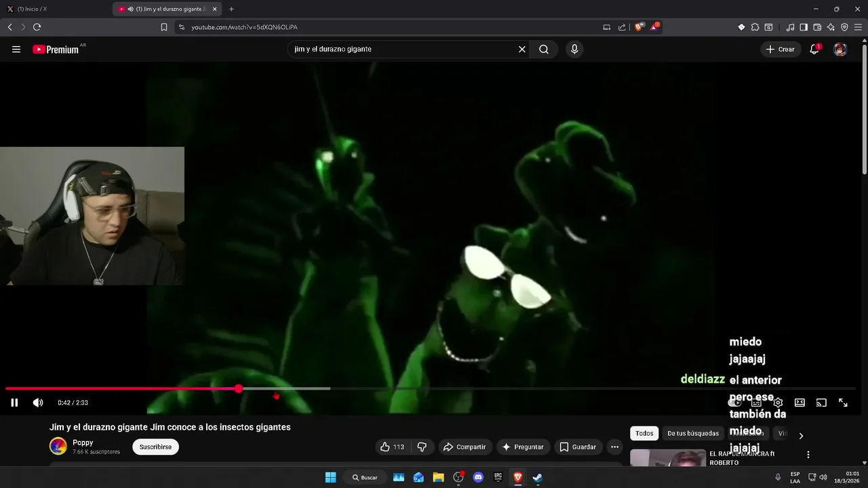Click the Crear create button

click(x=780, y=49)
